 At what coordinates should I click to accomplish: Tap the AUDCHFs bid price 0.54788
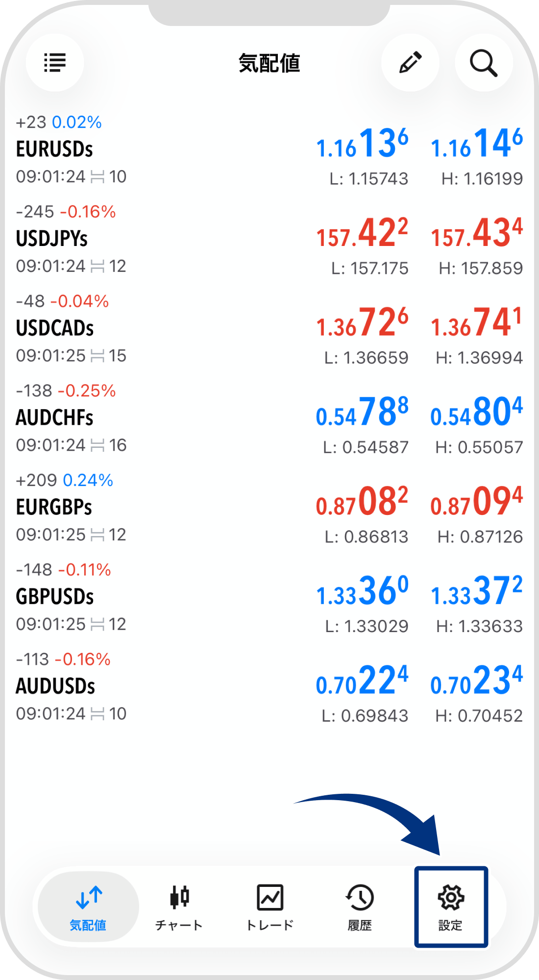click(362, 413)
